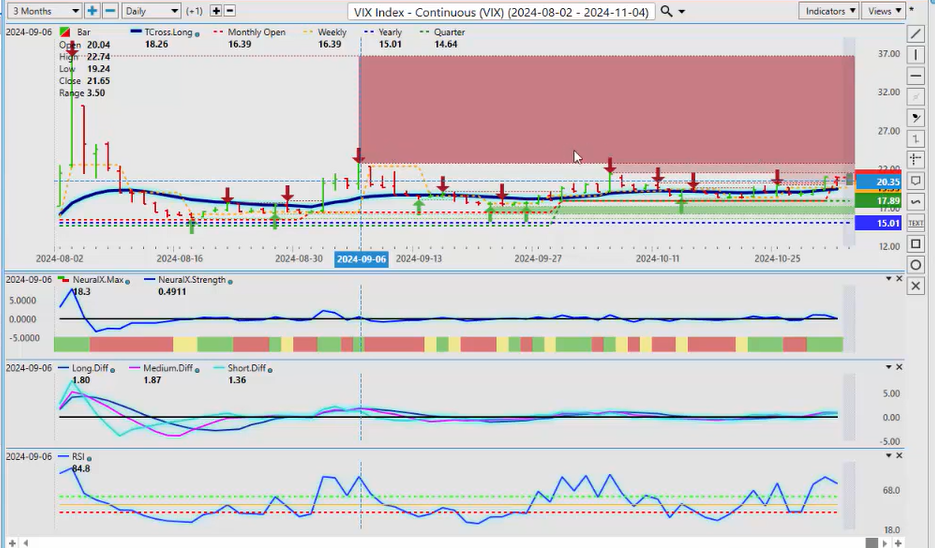Select the freehand curve tool
Image resolution: width=935 pixels, height=548 pixels.
click(x=915, y=202)
